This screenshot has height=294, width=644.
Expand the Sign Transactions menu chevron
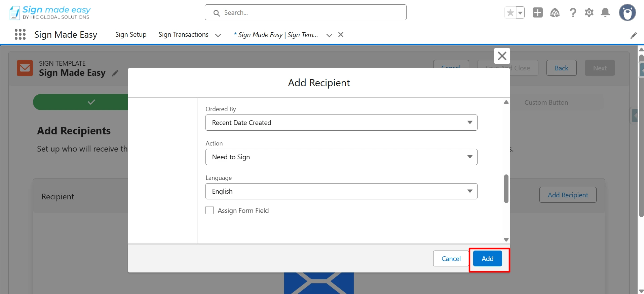218,35
